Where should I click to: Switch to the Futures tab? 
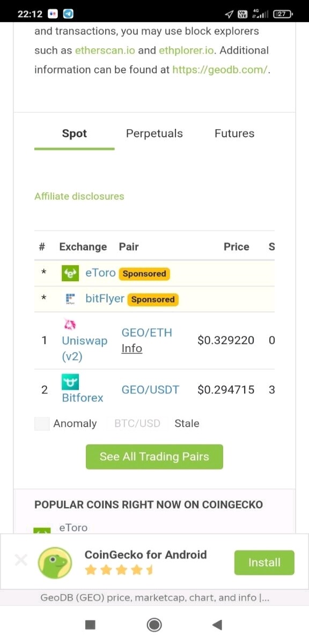(234, 134)
